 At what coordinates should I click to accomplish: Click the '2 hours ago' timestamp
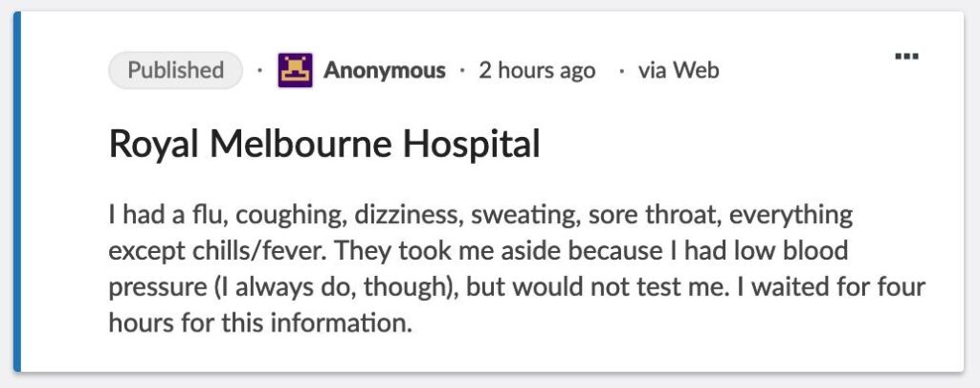(536, 70)
